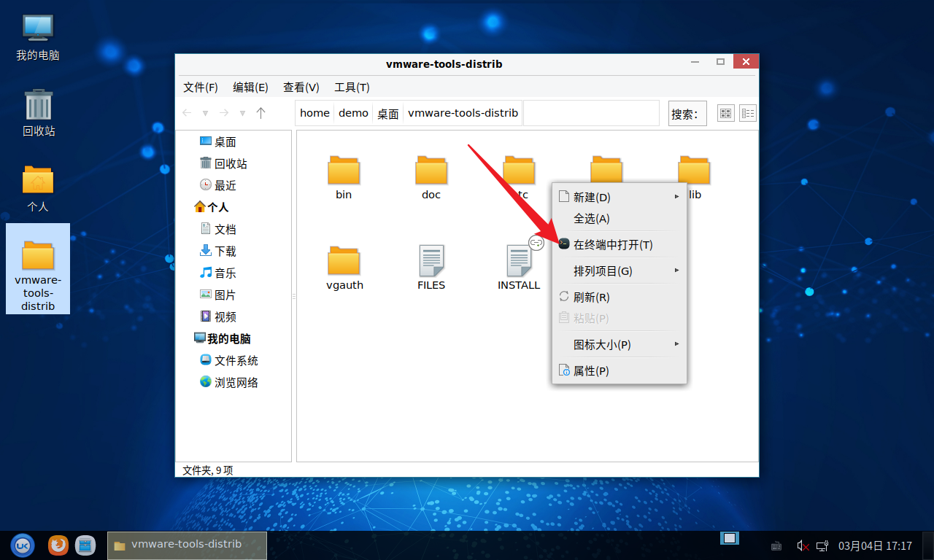Open the 工具(T) menu

point(352,87)
